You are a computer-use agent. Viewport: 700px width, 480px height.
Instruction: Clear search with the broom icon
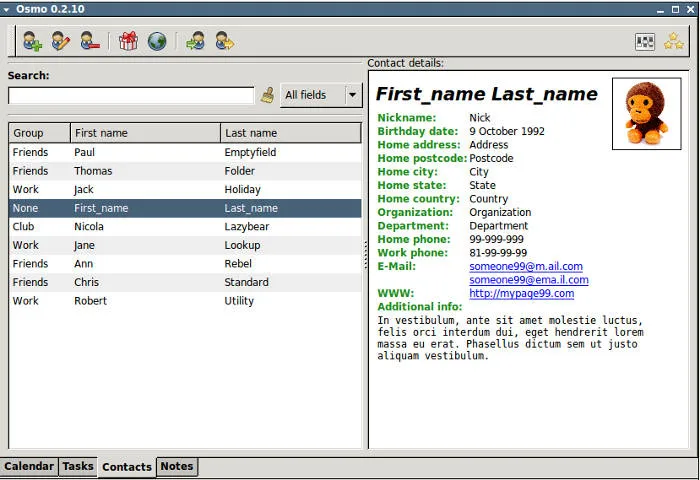click(x=268, y=95)
